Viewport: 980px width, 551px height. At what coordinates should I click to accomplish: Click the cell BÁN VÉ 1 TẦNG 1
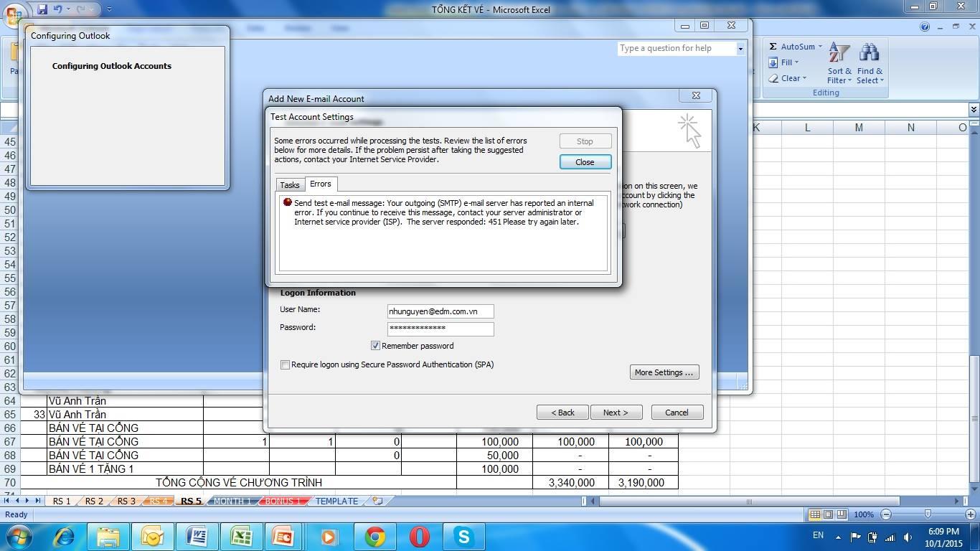[x=125, y=469]
